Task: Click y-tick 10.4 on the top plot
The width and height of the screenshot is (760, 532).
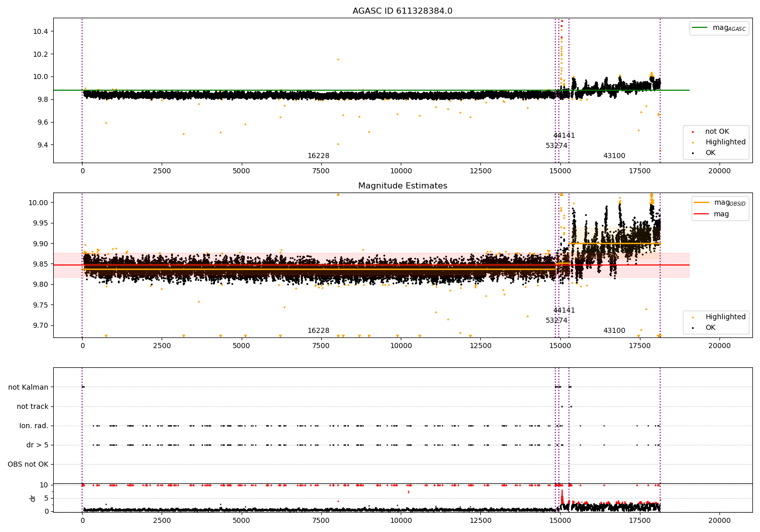Action: tap(41, 31)
